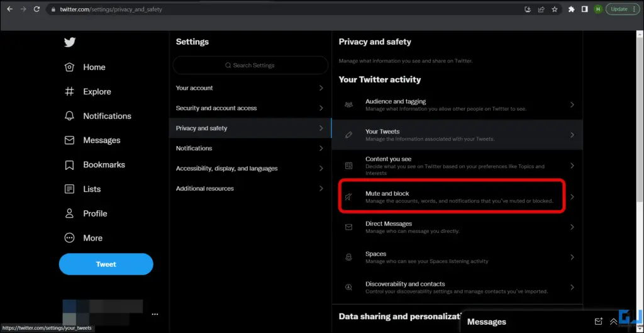Click account options three-dot icon

155,314
